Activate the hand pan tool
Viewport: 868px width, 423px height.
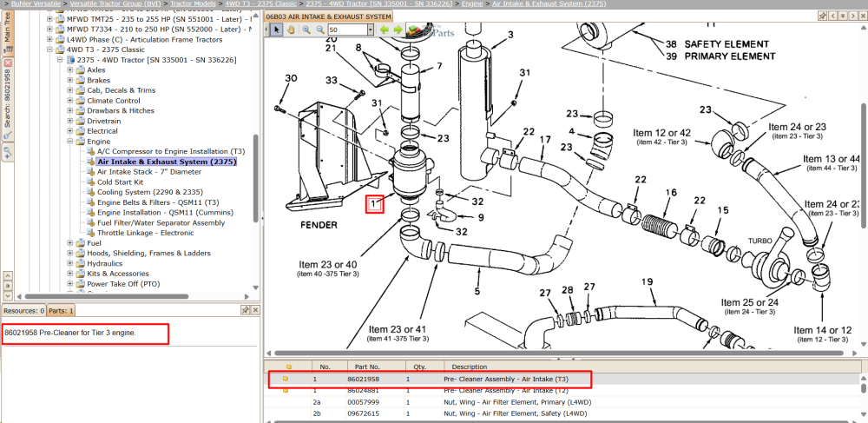point(291,30)
